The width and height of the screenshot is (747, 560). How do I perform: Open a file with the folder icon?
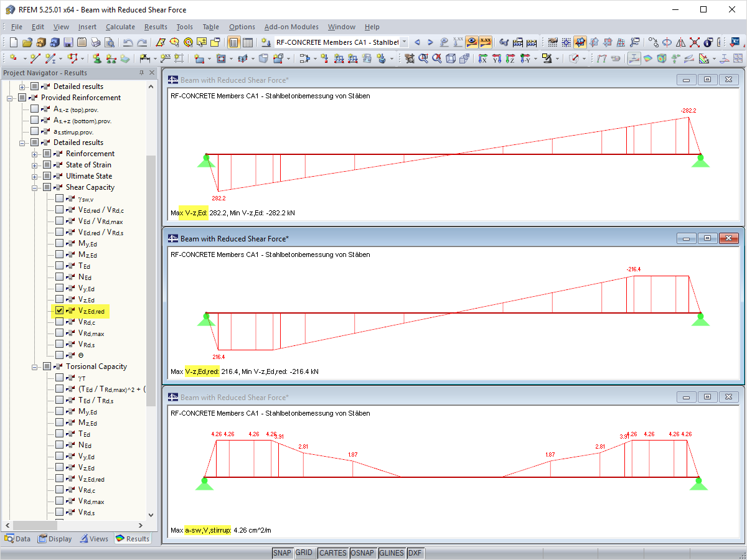(27, 42)
